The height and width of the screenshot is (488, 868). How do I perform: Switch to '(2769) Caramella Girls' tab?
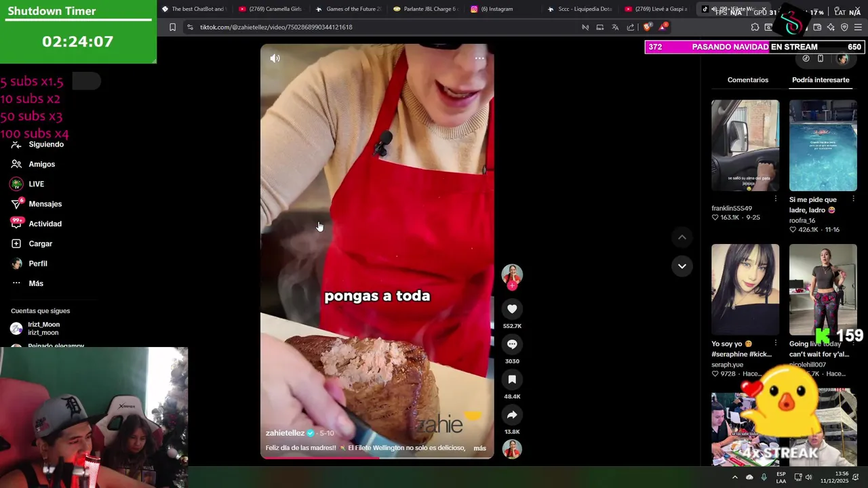[x=271, y=9]
